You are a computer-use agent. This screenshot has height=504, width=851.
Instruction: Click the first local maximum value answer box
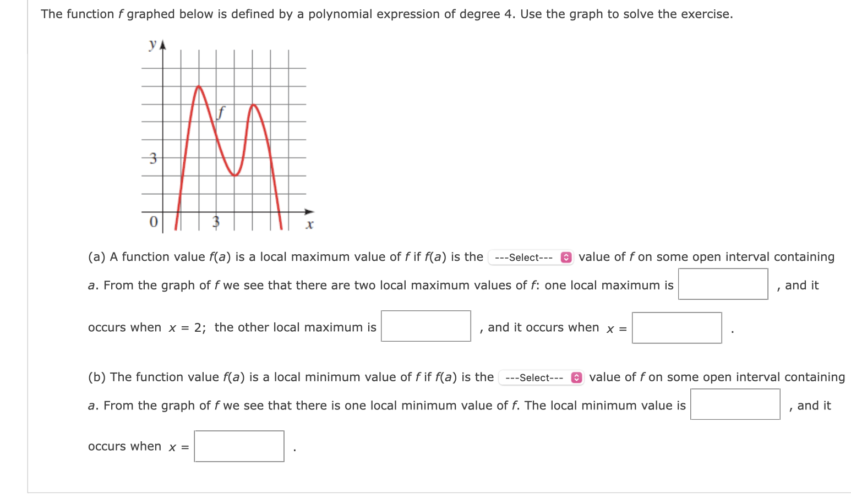[723, 284]
